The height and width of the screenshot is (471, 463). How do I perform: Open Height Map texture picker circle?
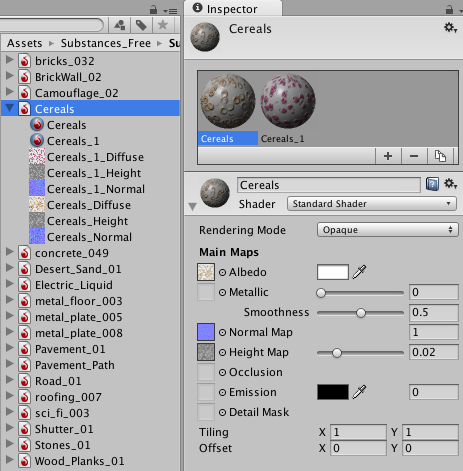coord(222,352)
